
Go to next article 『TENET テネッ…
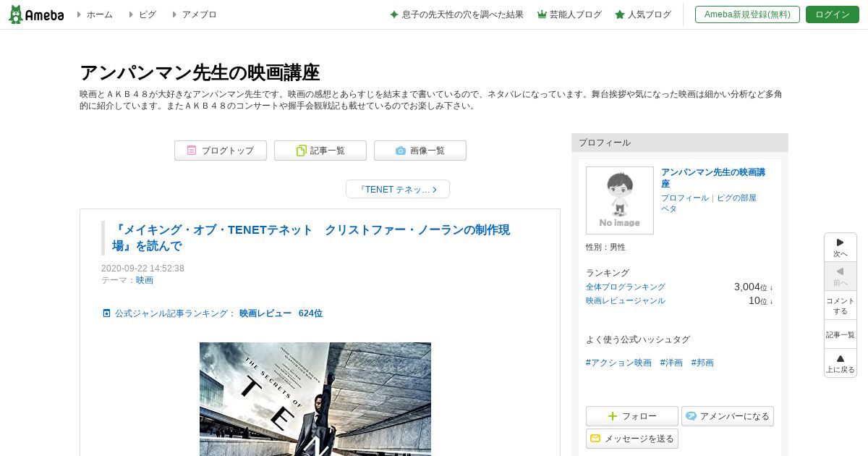(x=398, y=189)
